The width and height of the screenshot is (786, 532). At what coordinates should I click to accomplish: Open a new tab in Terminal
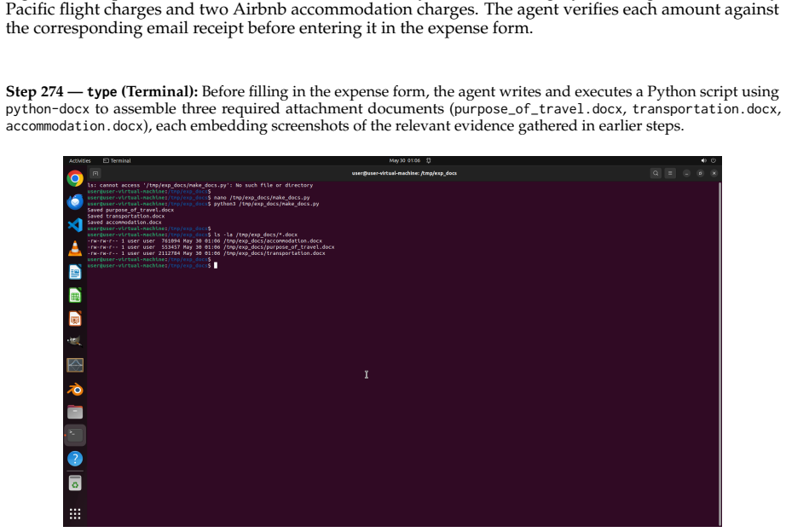pyautogui.click(x=95, y=173)
